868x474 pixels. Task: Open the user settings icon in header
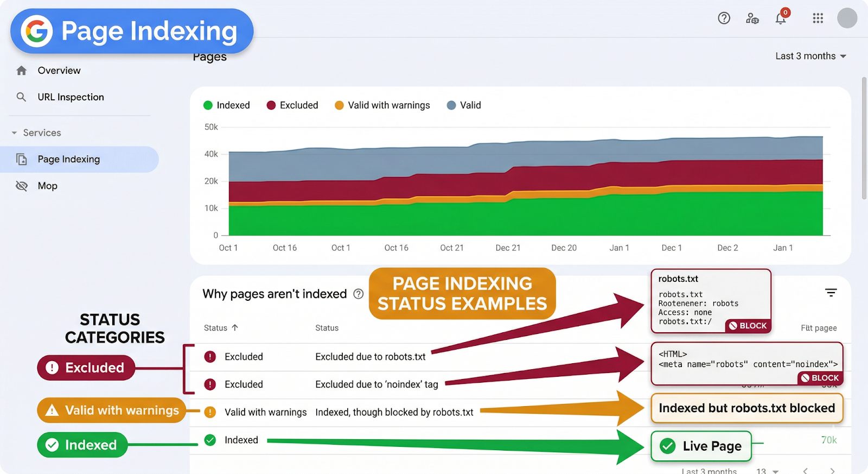752,18
